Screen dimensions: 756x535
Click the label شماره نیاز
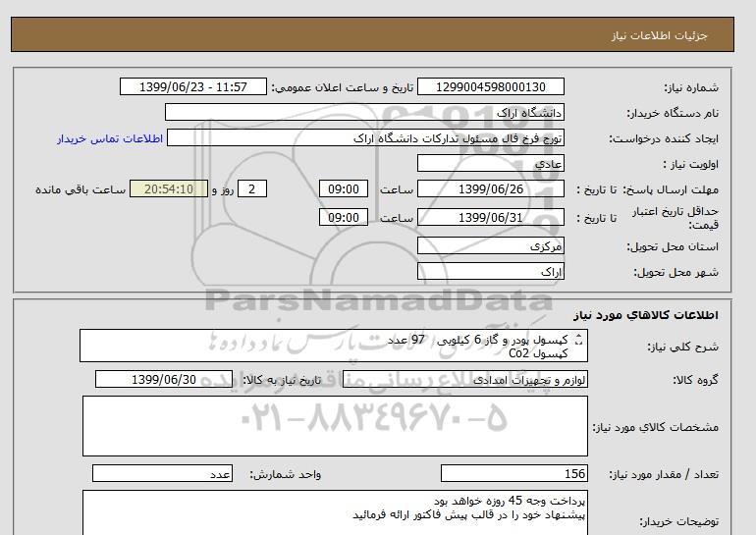pos(691,87)
